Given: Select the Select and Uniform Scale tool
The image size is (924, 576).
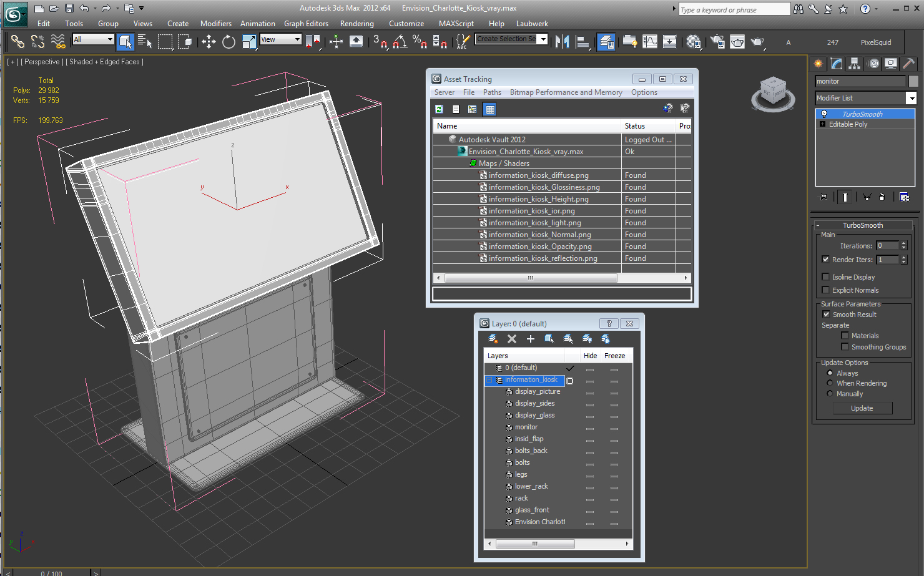Looking at the screenshot, I should pyautogui.click(x=249, y=42).
